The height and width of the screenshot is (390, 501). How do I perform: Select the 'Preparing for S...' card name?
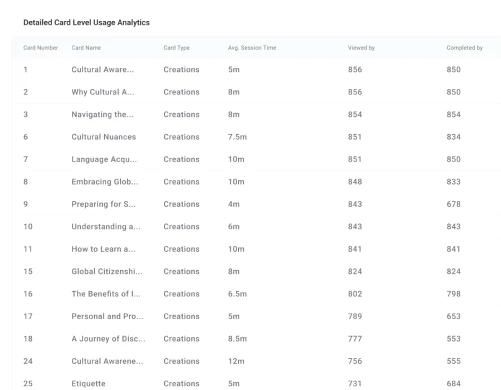tap(104, 204)
